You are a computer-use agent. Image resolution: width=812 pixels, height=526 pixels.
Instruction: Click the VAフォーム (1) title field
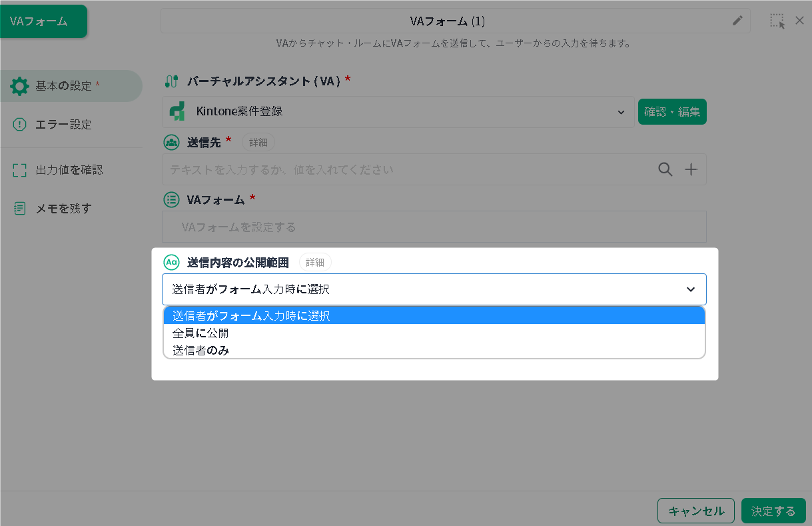click(456, 21)
